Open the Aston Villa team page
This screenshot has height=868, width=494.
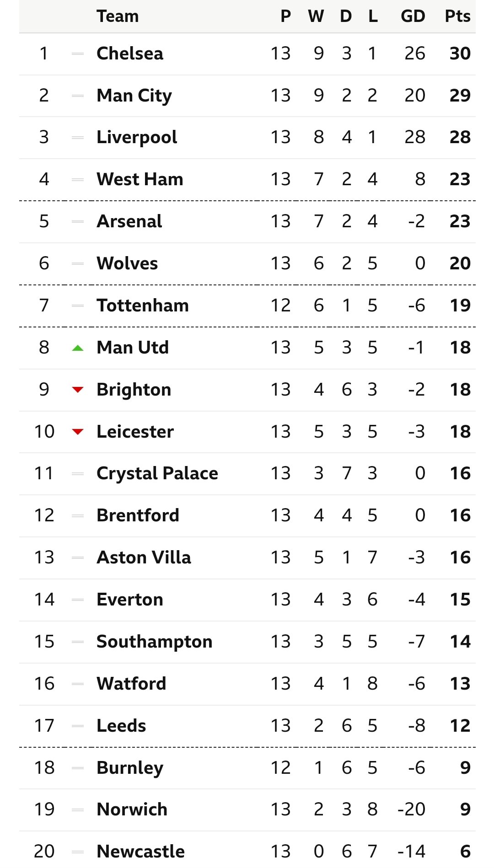coord(144,557)
